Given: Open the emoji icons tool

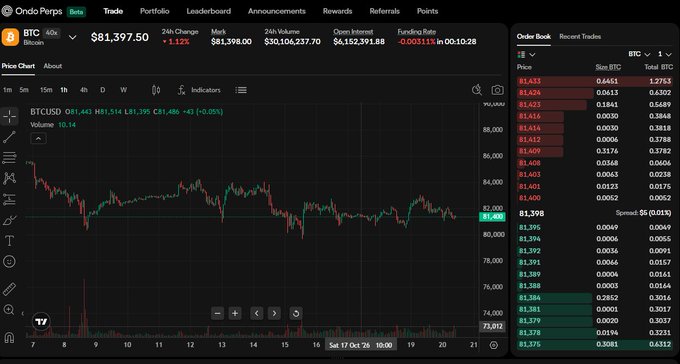Looking at the screenshot, I should [10, 261].
